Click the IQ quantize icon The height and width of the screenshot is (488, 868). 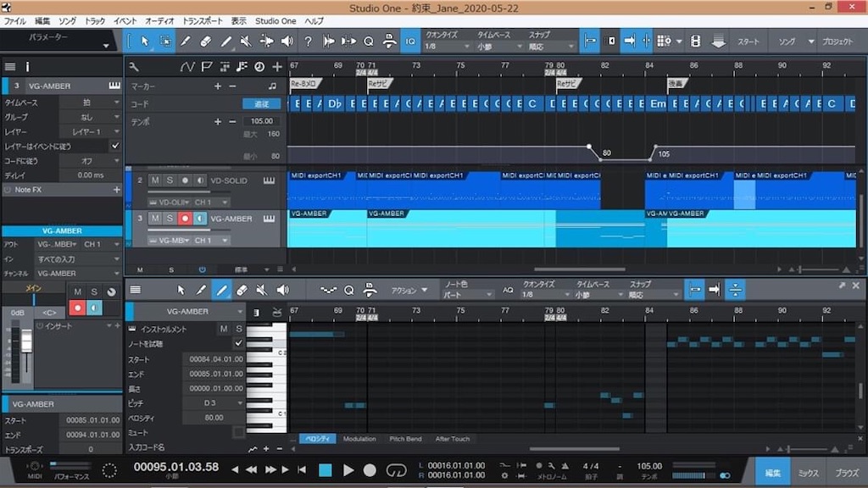click(x=410, y=42)
